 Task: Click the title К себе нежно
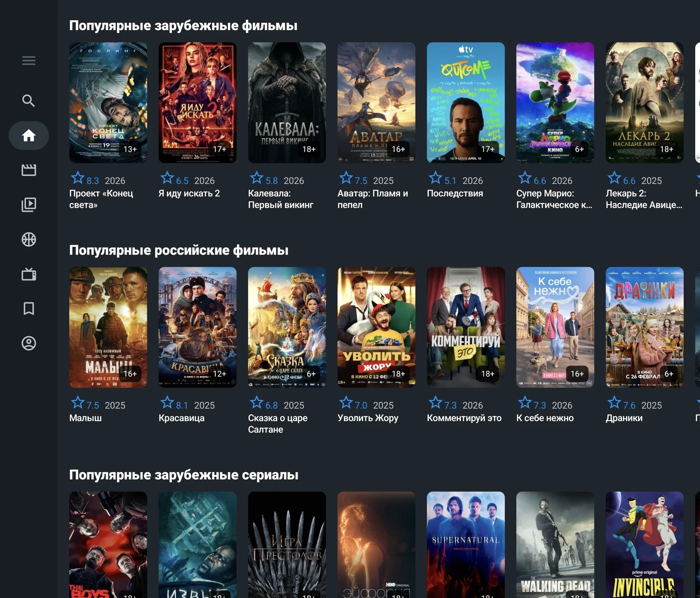click(545, 418)
